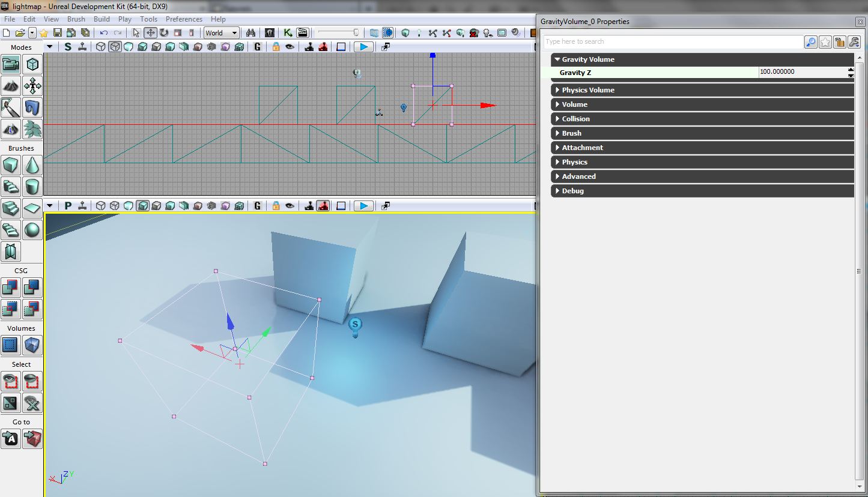Choose the Cone brush builder
Viewport: 868px width, 497px height.
pos(32,165)
